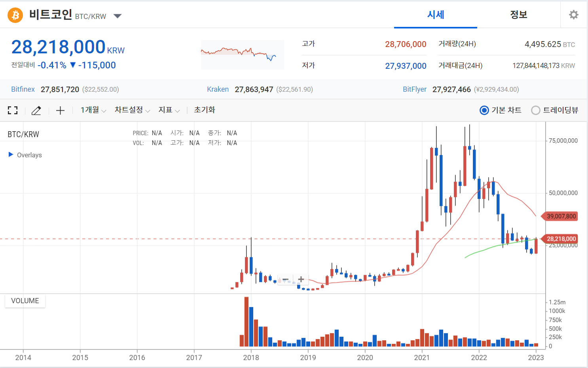
Task: Open the 지표 indicators dropdown
Action: point(169,110)
